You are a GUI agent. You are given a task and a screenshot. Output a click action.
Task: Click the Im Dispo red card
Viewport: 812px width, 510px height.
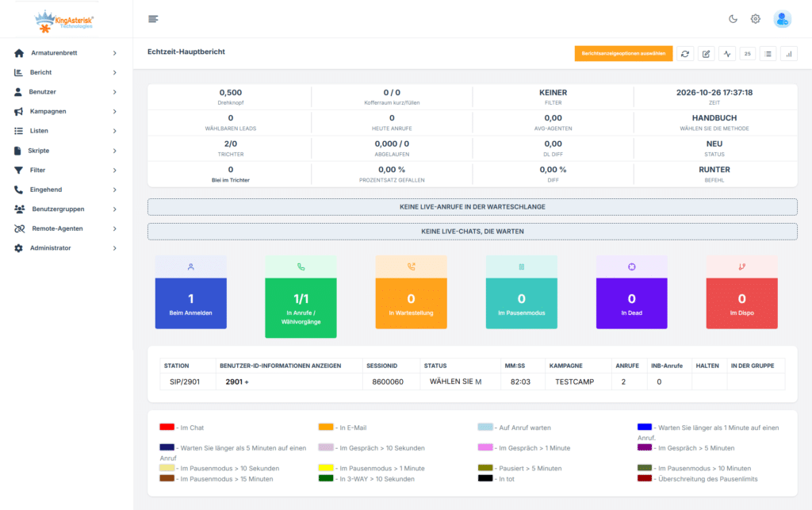tap(742, 304)
